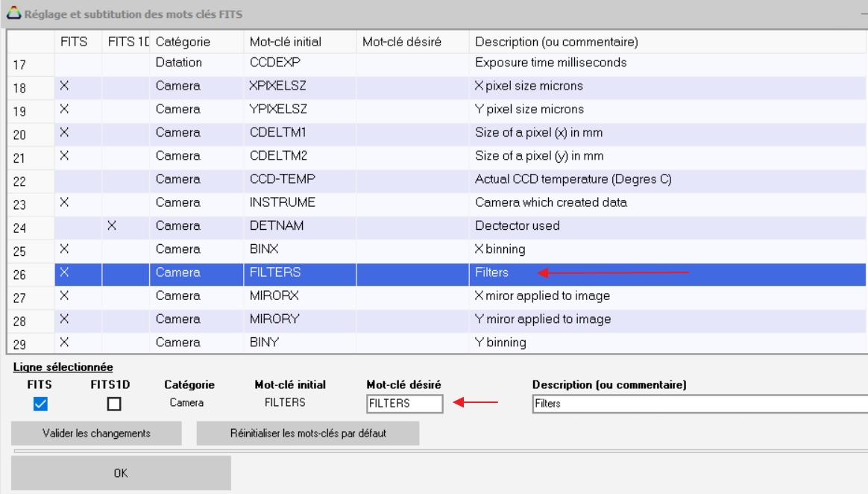Screen dimensions: 868x494
Task: Edit the 'Mot-clé désiré' FILTERS text field
Action: [404, 403]
